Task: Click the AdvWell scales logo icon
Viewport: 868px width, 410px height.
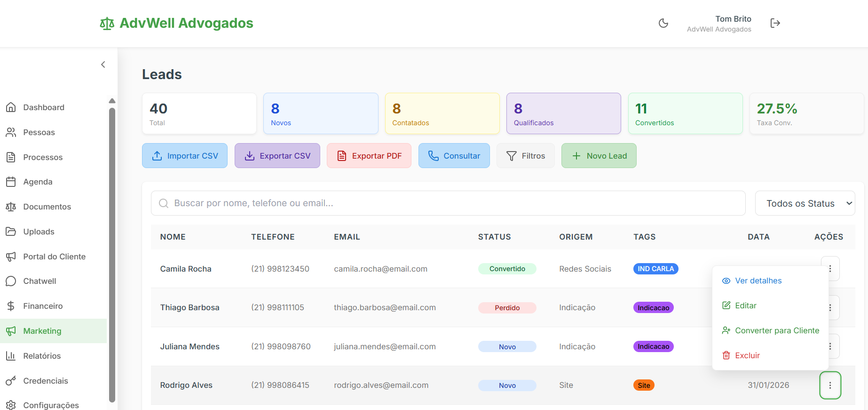Action: point(107,23)
